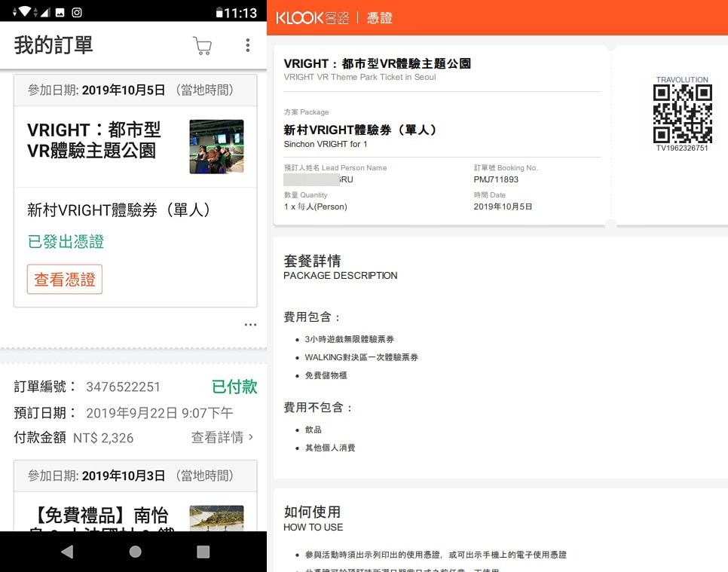728x572 pixels.
Task: Click the voucher code TV1962326751
Action: pos(682,148)
